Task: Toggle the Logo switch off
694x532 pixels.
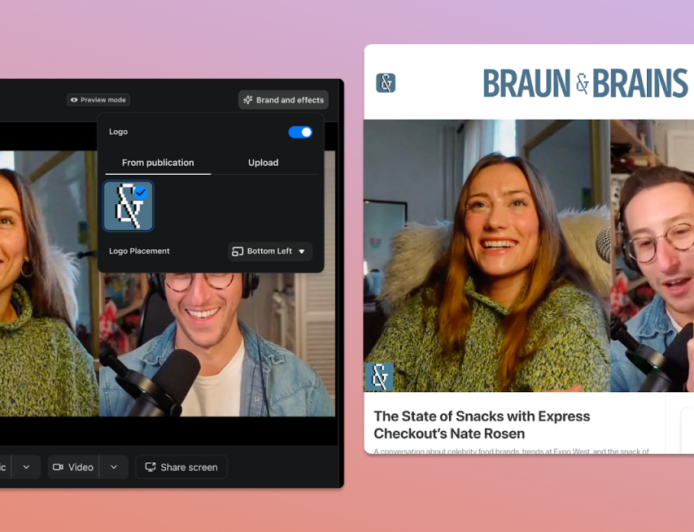Action: (300, 132)
